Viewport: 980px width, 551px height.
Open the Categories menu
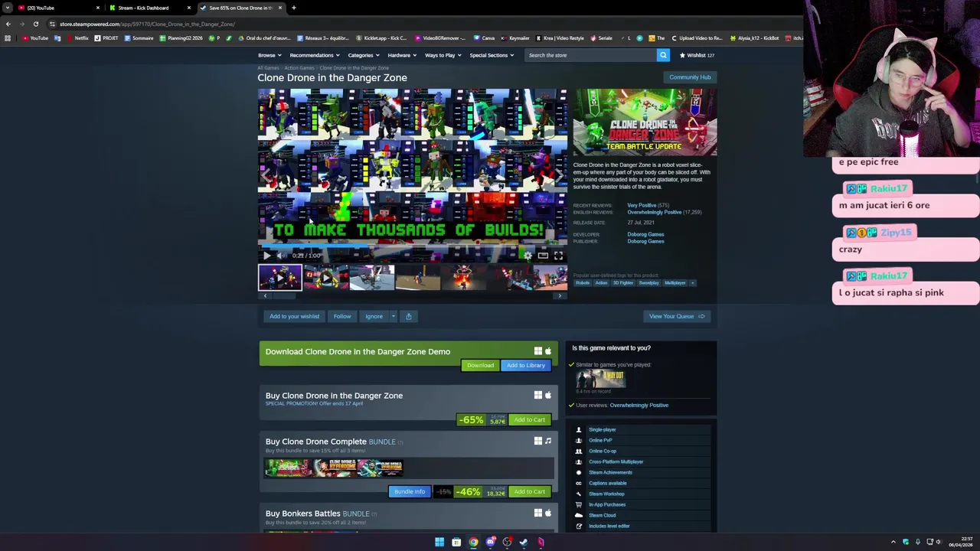pyautogui.click(x=363, y=55)
